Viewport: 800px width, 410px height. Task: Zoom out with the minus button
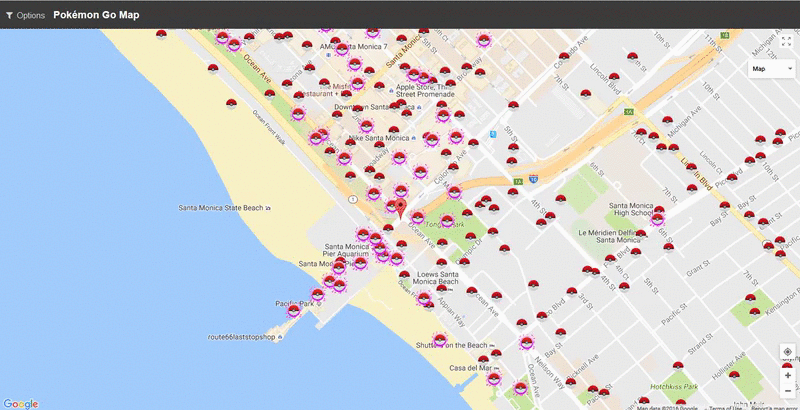tap(787, 391)
